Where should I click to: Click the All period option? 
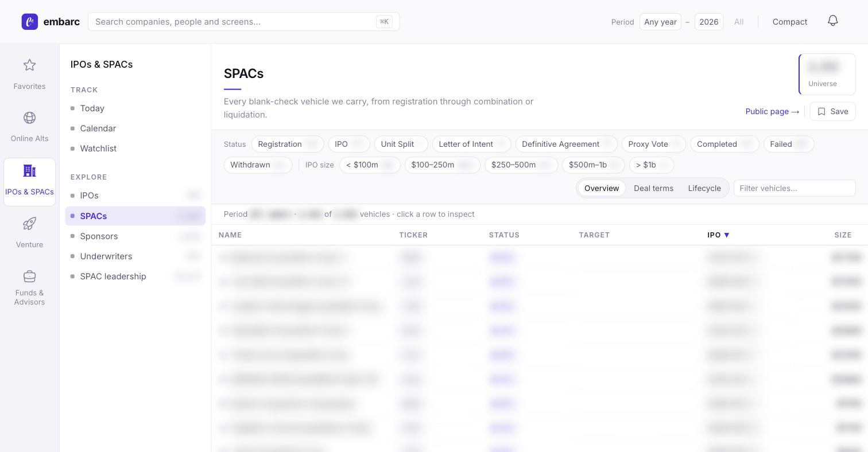739,22
